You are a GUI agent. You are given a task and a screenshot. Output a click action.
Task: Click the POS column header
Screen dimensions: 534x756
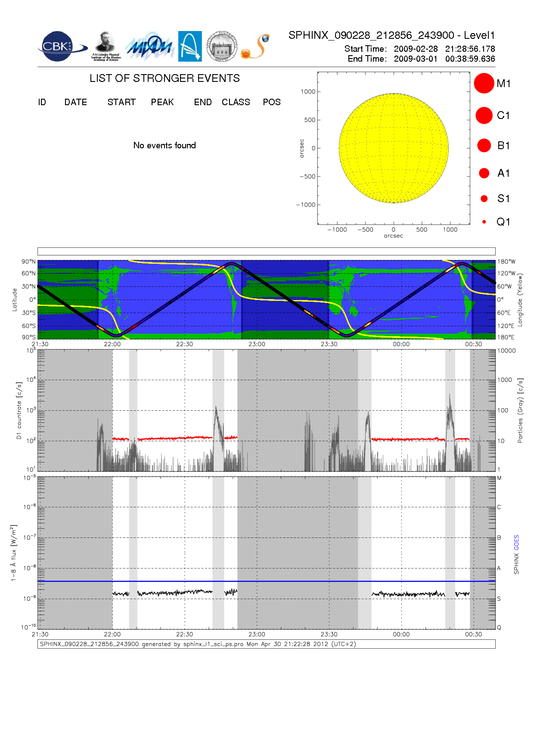272,102
